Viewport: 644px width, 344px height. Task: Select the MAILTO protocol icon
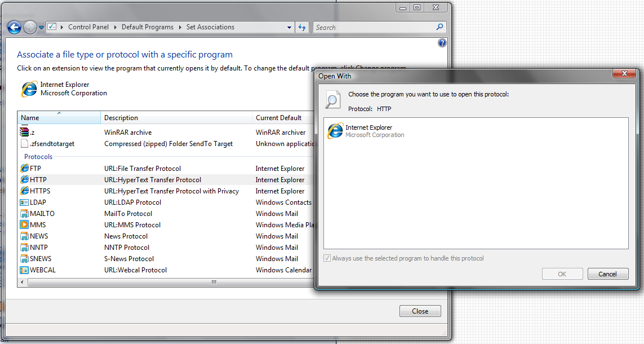pyautogui.click(x=24, y=213)
